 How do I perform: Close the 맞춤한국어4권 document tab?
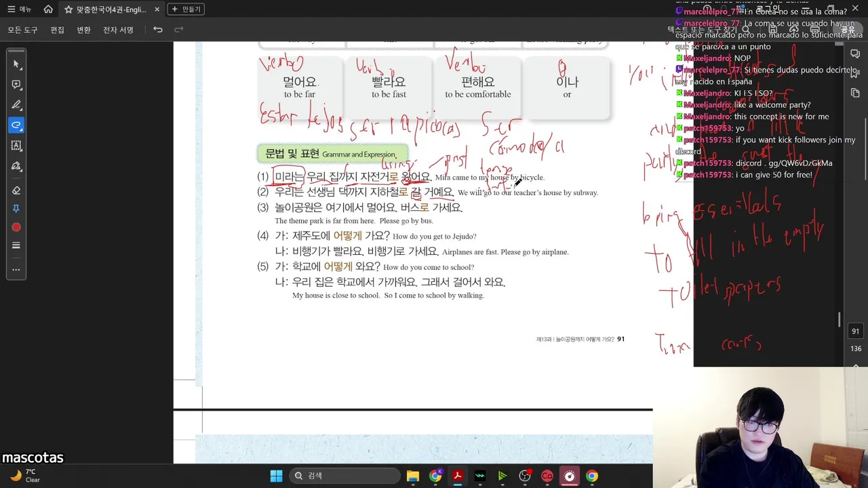pyautogui.click(x=157, y=9)
